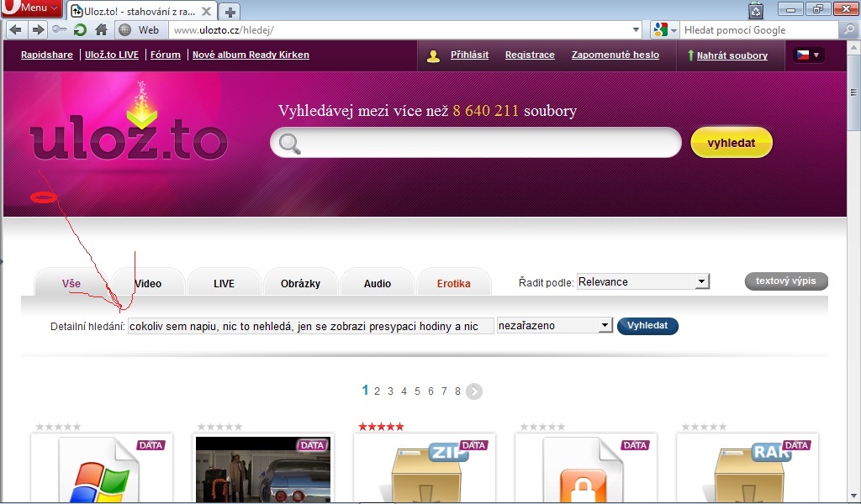Click the Detailní hledání text field

[x=311, y=326]
